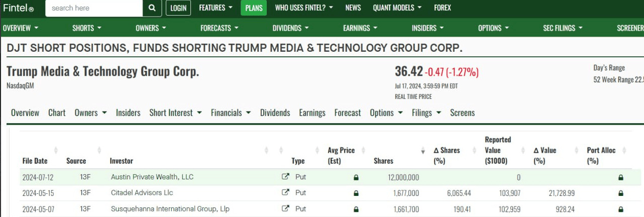The image size is (644, 217).
Task: Switch to the Screens tab
Action: (462, 113)
